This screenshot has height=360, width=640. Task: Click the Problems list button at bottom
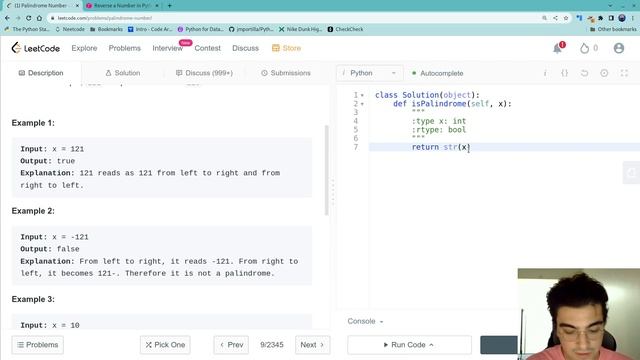38,345
